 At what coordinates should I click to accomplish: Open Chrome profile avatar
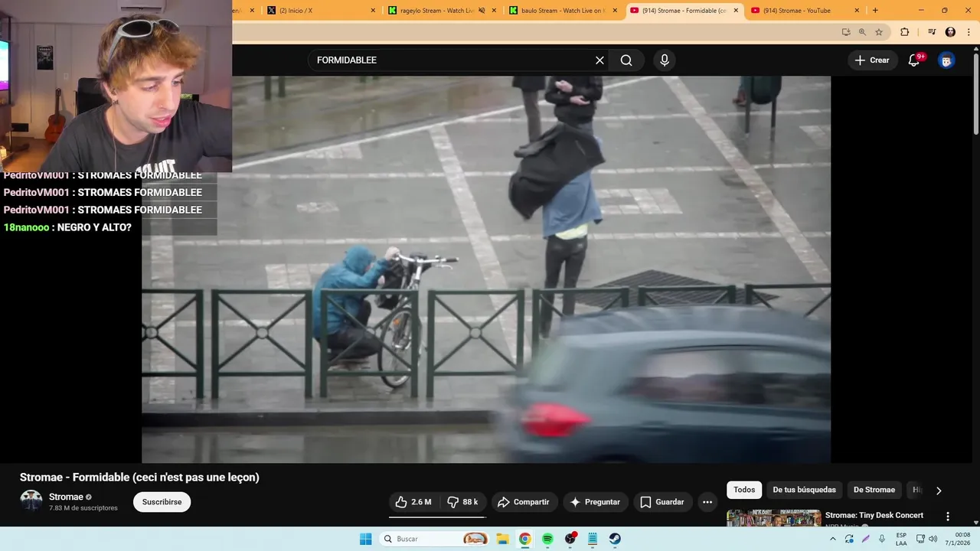tap(950, 32)
